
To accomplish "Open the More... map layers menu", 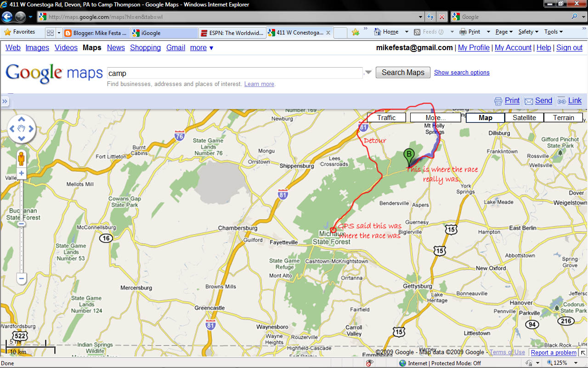I will [435, 118].
